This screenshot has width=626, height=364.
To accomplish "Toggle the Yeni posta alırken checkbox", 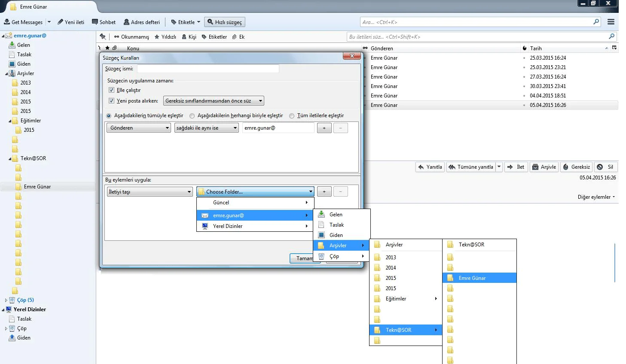I will 111,100.
